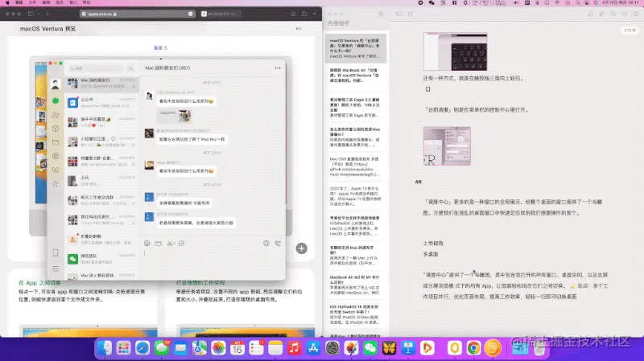
Task: Open new tab plus in Safari toolbar
Action: [x=315, y=14]
